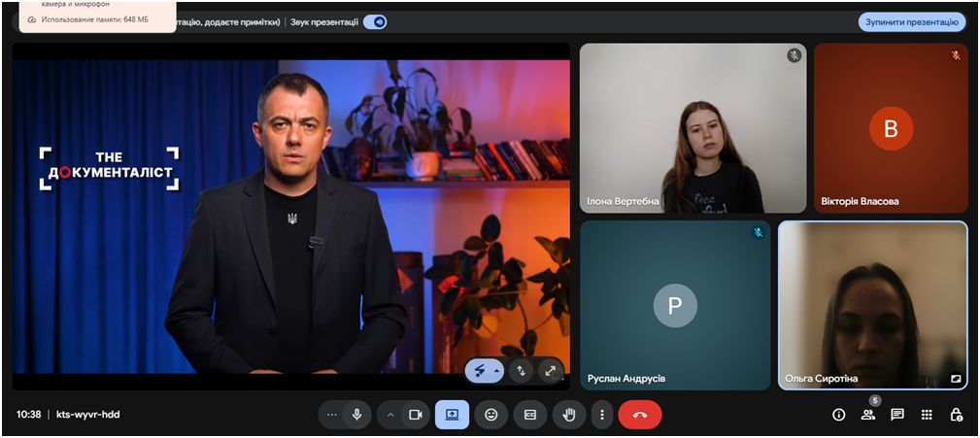
Task: Toggle picture-in-picture on Ольга Сиротіна tile
Action: coord(956,379)
